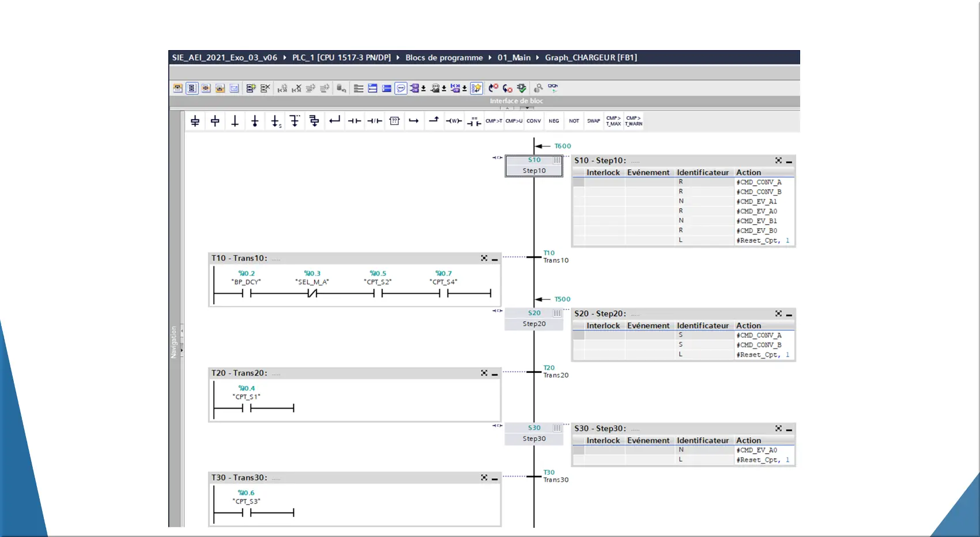
Task: Insert the CMP>T instruction
Action: (494, 121)
